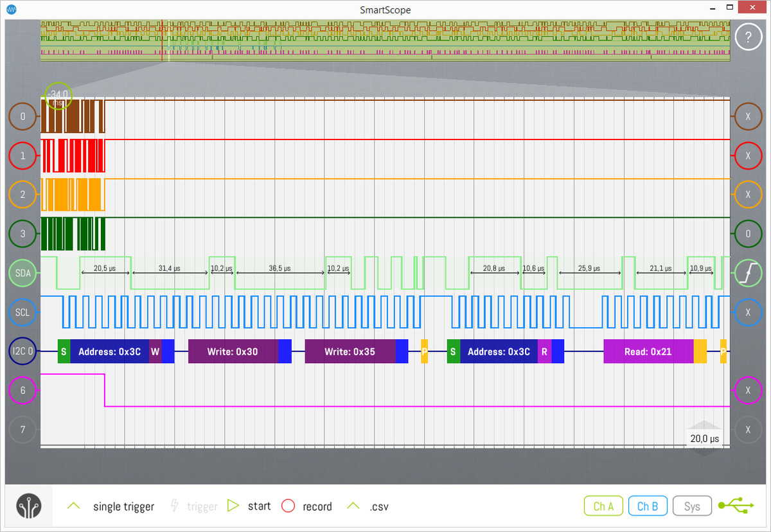This screenshot has width=771, height=532.
Task: Click the SDA rising edge trigger icon
Action: tap(748, 273)
